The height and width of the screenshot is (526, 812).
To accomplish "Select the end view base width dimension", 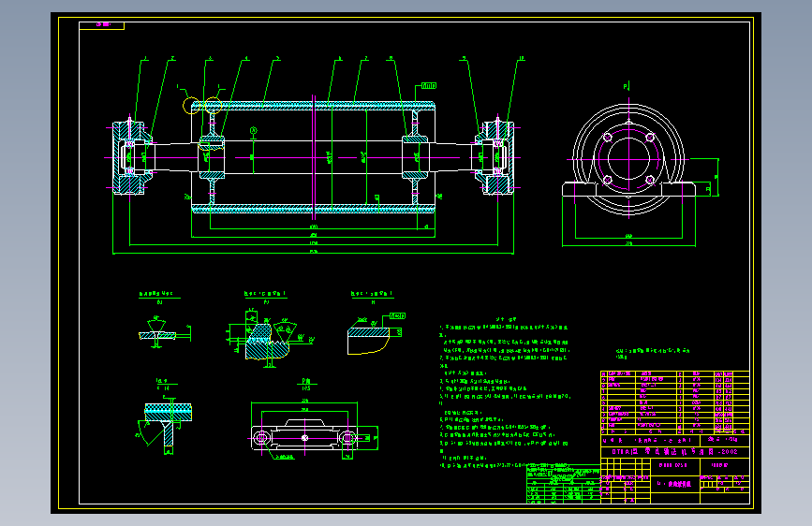I will [628, 245].
